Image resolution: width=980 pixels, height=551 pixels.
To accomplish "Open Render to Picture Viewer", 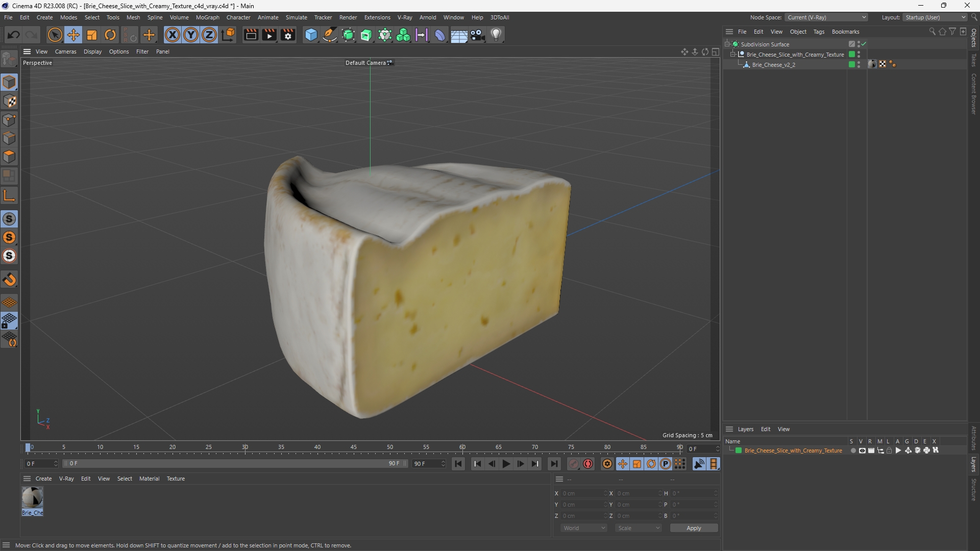I will point(269,35).
